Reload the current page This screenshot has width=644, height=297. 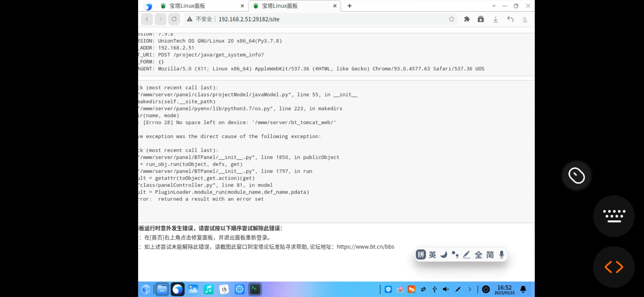pyautogui.click(x=174, y=19)
